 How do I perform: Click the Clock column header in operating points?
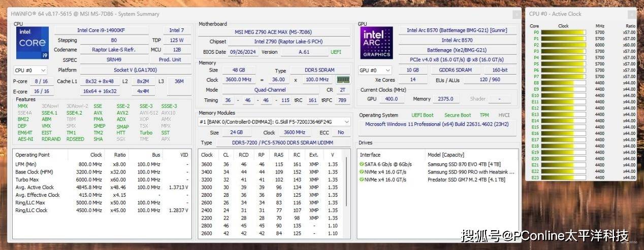coord(96,155)
